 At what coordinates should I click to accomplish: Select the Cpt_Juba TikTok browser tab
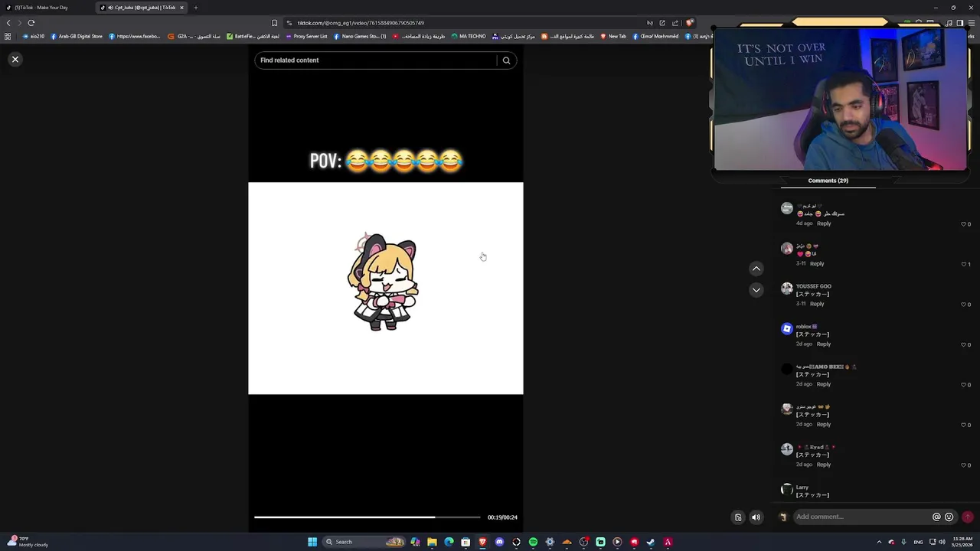coord(142,8)
